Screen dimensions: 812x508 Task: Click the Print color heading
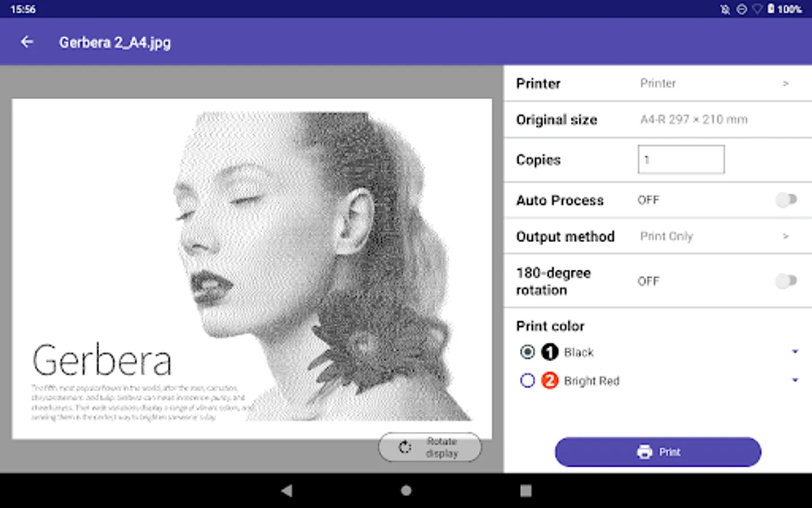pos(550,326)
